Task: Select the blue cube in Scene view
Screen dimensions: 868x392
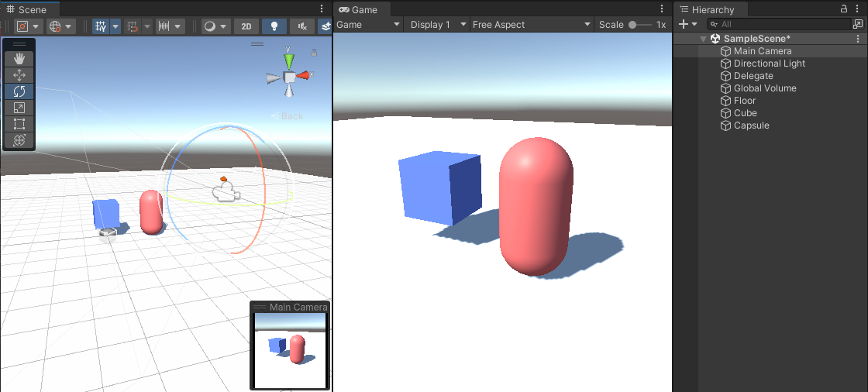Action: click(105, 214)
